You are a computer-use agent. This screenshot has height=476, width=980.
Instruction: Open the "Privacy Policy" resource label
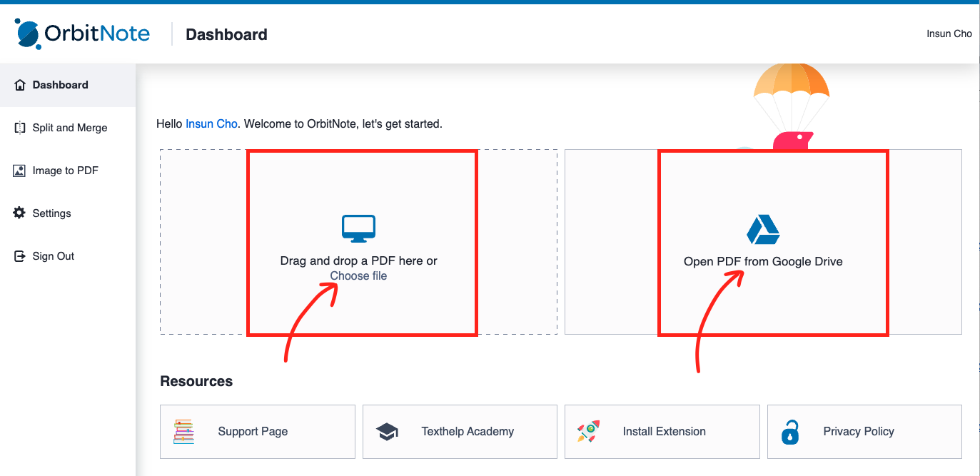pyautogui.click(x=859, y=432)
